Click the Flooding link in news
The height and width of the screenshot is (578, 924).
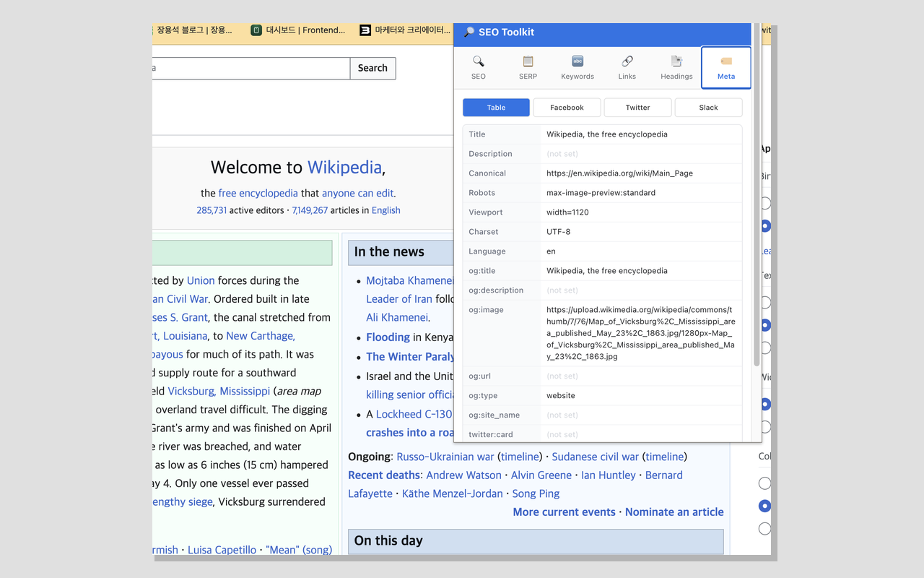388,337
